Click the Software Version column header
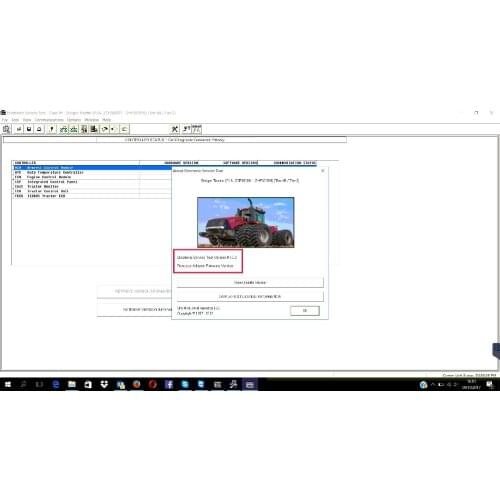This screenshot has width=500, height=500. pos(240,163)
